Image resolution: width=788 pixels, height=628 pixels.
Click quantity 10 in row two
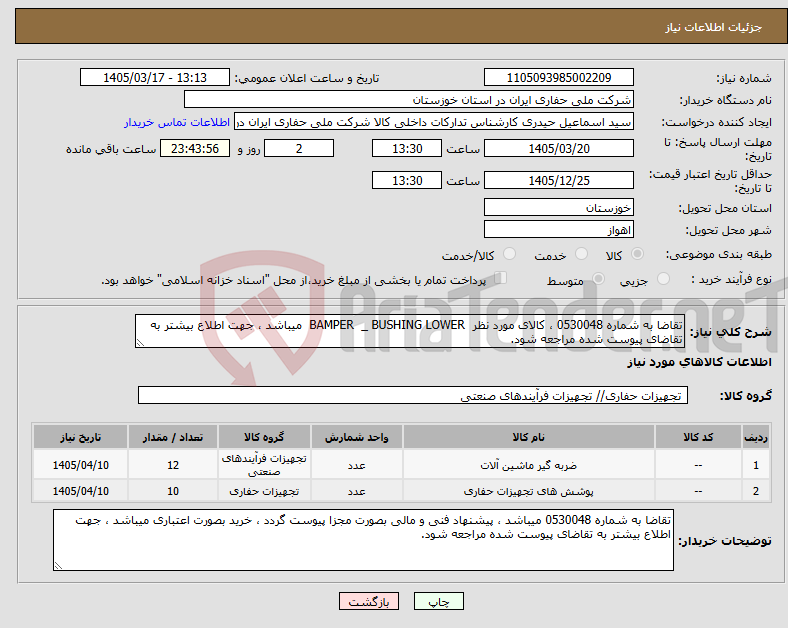coord(173,491)
